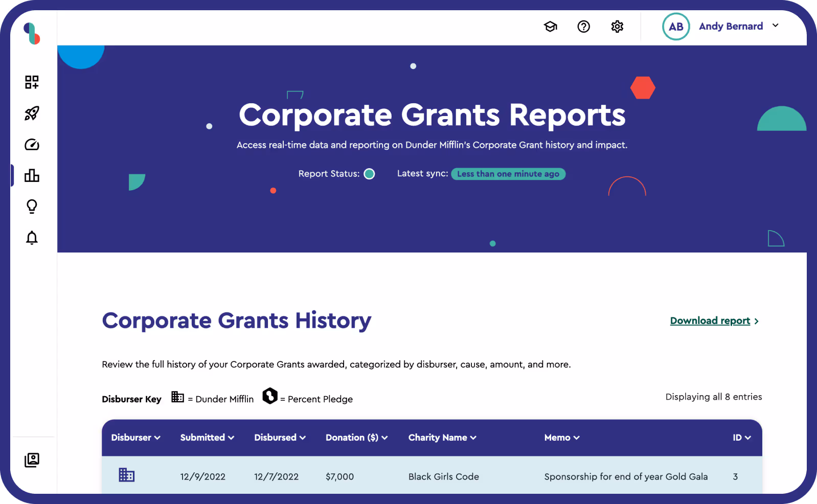817x504 pixels.
Task: Open the bell notifications sidebar icon
Action: (32, 238)
